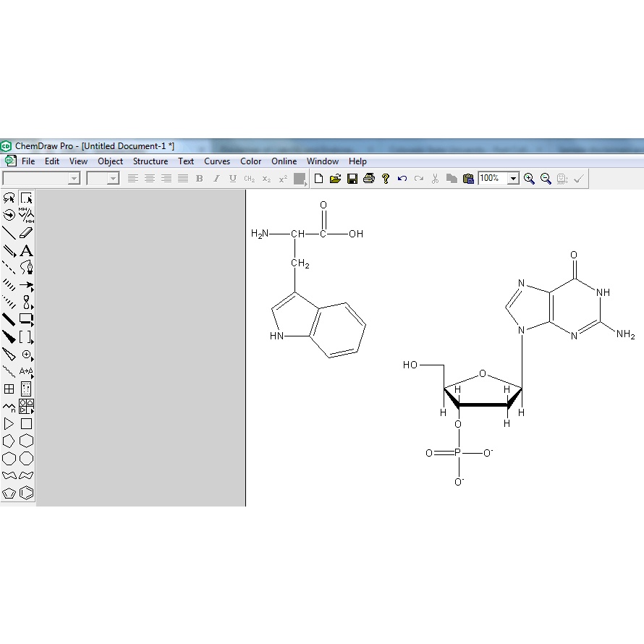Screen dimensions: 644x644
Task: Select the Marquee selection tool
Action: click(x=26, y=198)
